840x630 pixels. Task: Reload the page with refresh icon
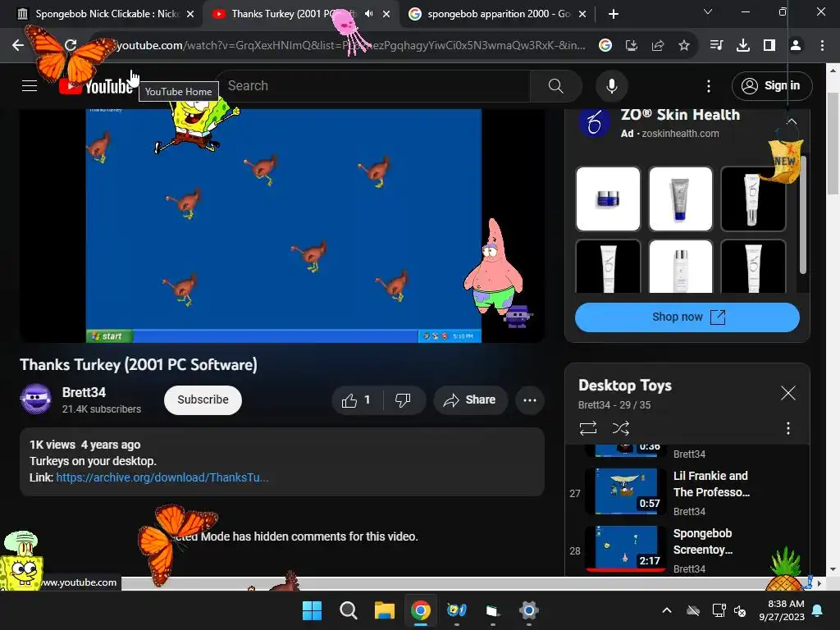coord(71,45)
